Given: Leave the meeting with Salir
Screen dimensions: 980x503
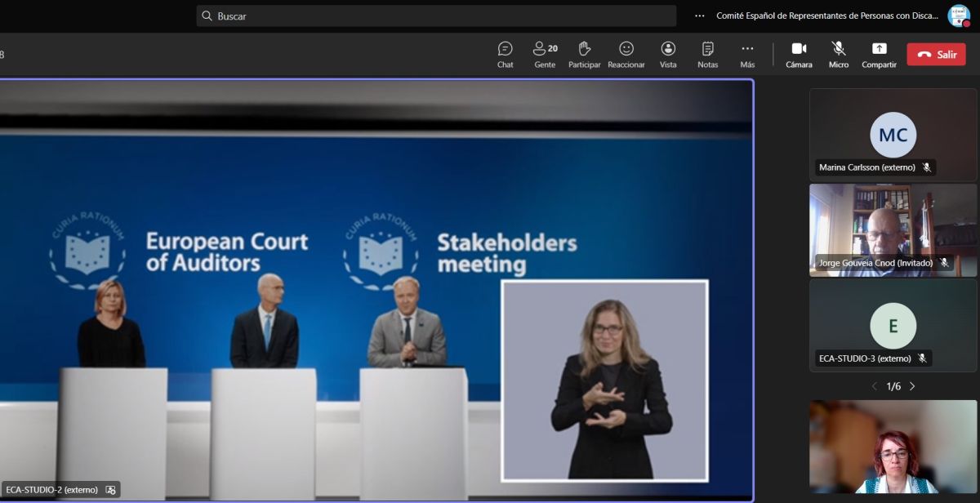Looking at the screenshot, I should point(936,55).
